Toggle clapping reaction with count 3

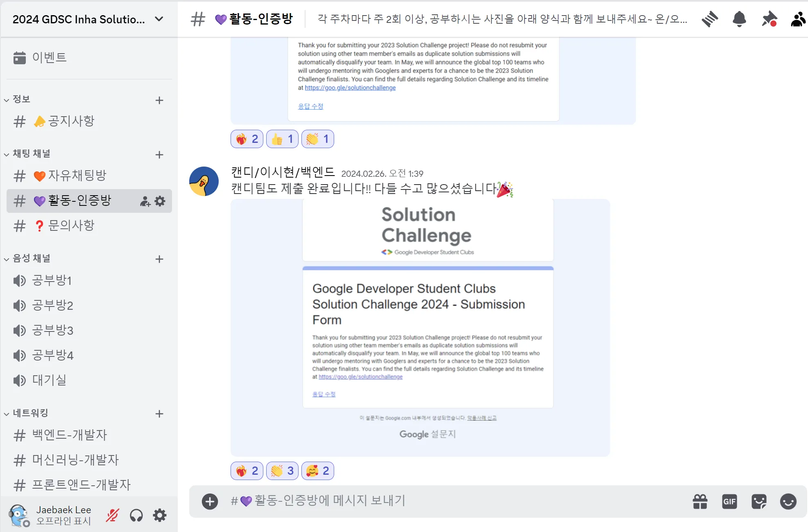(282, 471)
